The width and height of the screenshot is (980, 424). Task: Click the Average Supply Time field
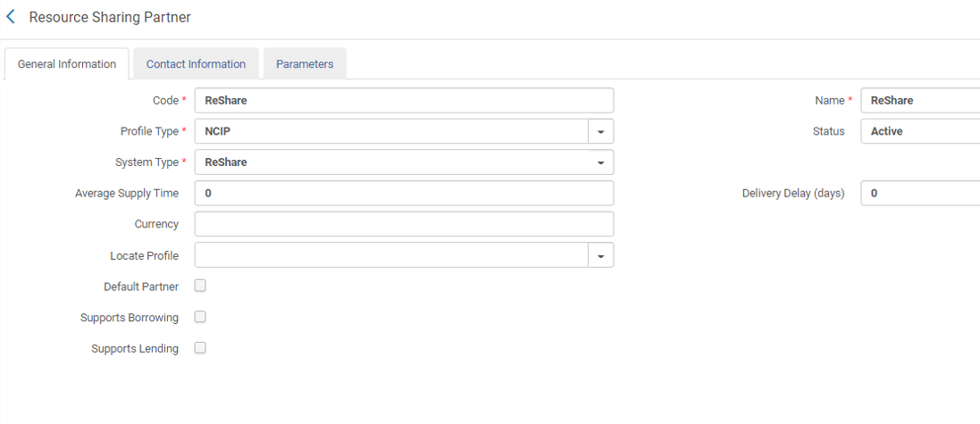(404, 194)
